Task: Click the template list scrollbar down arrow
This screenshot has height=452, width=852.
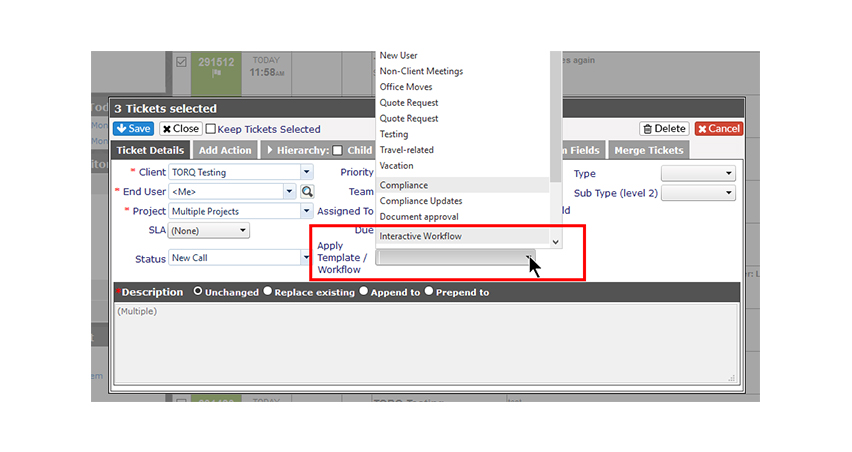Action: coord(555,242)
